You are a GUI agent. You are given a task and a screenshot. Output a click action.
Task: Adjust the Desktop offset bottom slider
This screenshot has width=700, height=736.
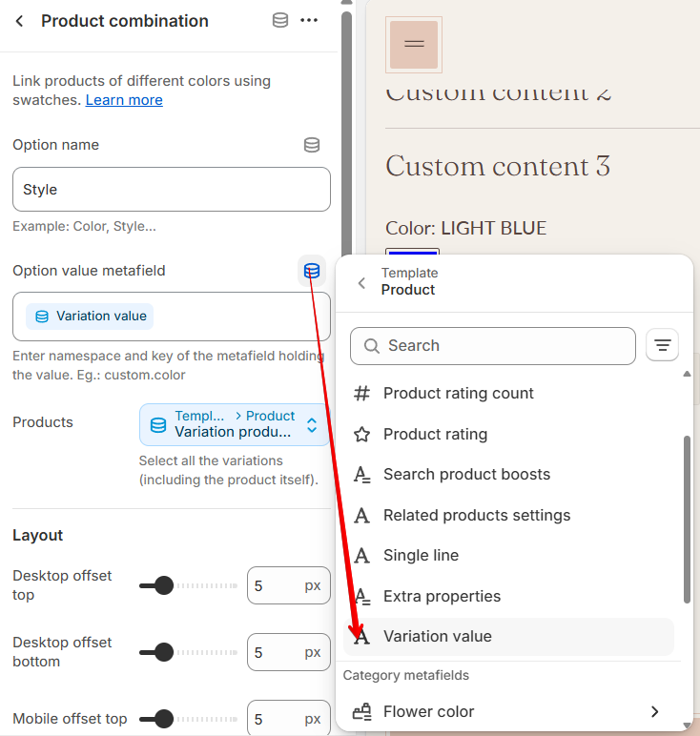[189, 652]
